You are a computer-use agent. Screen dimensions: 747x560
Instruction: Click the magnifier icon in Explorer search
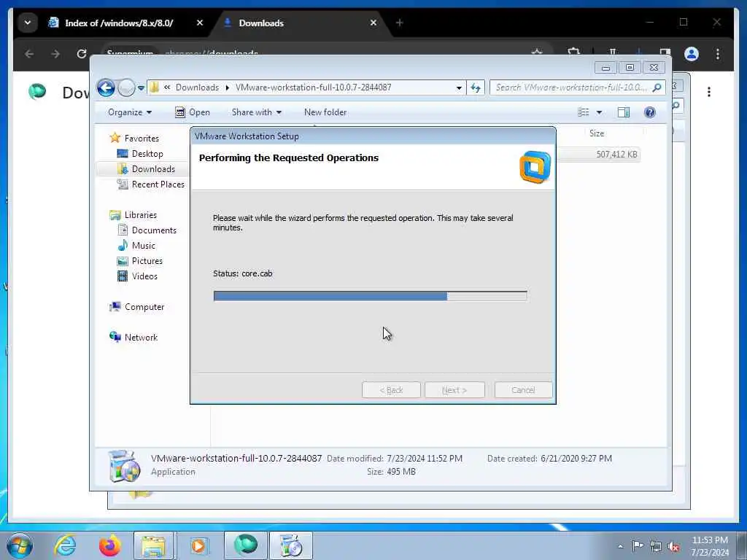tap(657, 87)
